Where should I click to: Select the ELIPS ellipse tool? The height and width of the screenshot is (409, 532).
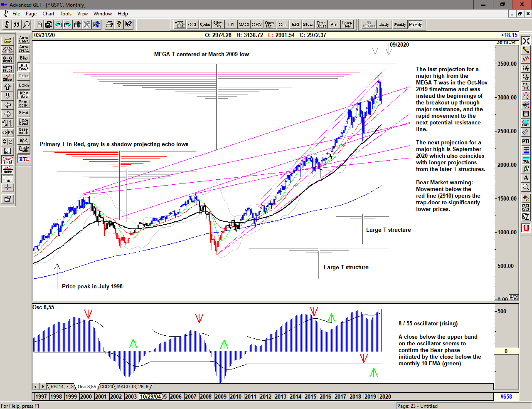[x=526, y=123]
